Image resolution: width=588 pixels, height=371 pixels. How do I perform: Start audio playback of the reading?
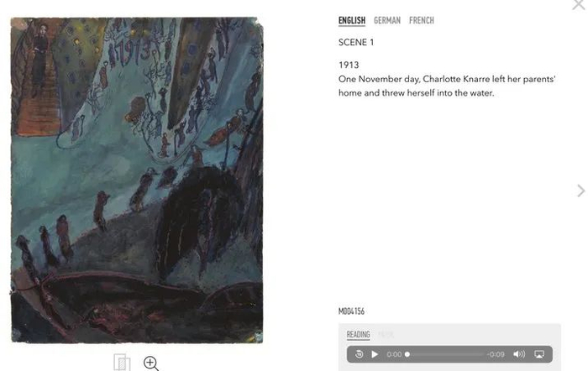pos(375,354)
